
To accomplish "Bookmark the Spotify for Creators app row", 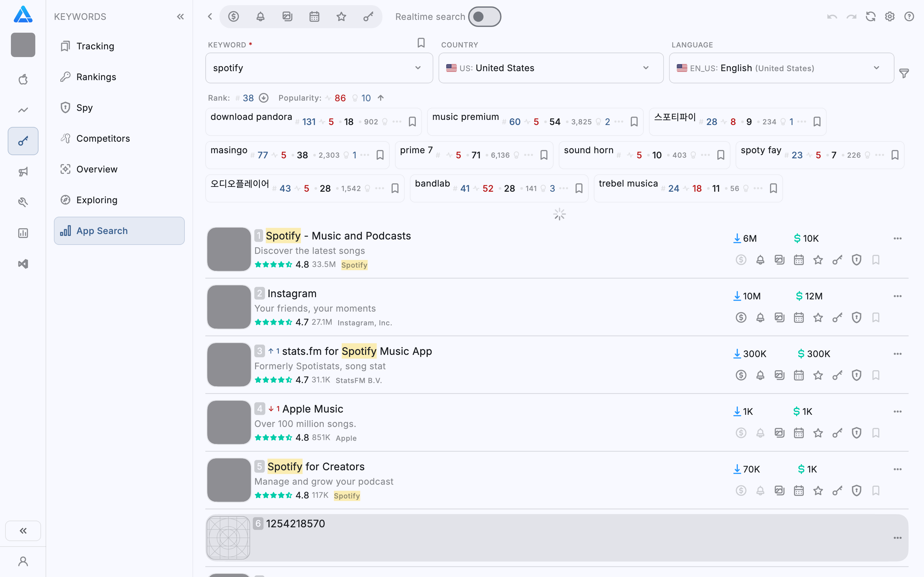I will (x=876, y=490).
